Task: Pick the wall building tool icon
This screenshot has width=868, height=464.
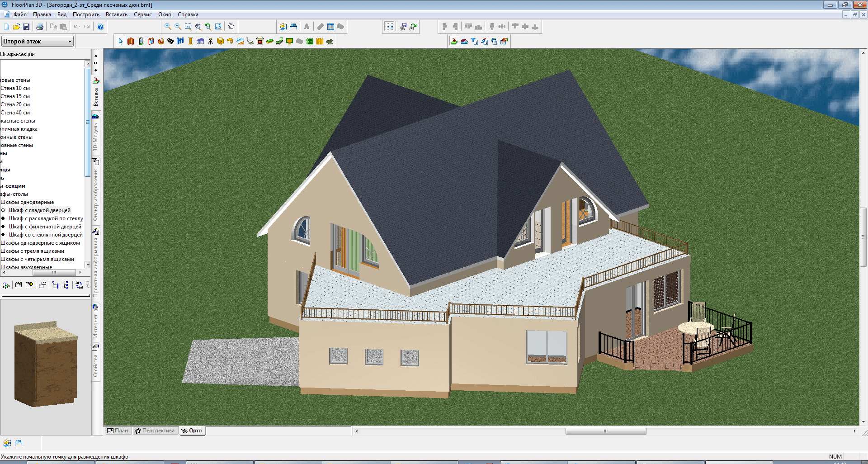Action: [131, 41]
